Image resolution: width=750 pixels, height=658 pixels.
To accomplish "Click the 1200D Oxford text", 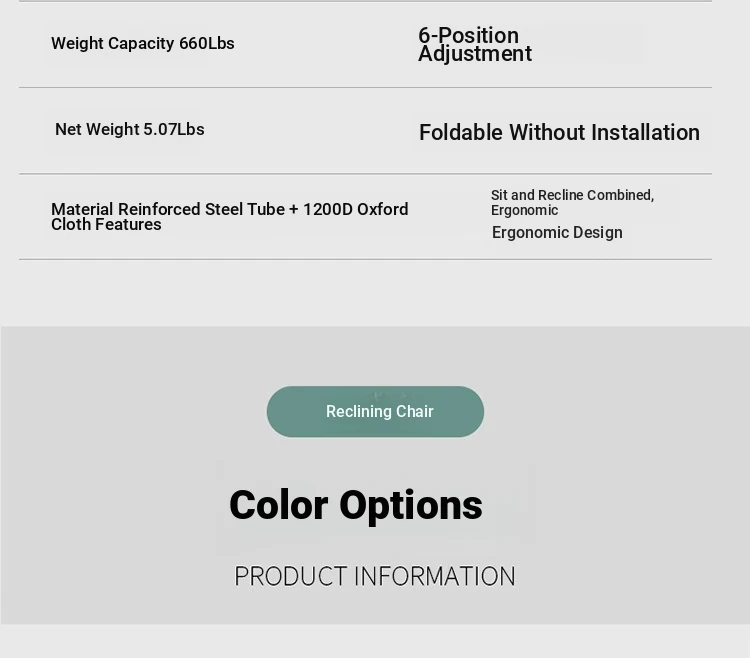I will pyautogui.click(x=355, y=209).
